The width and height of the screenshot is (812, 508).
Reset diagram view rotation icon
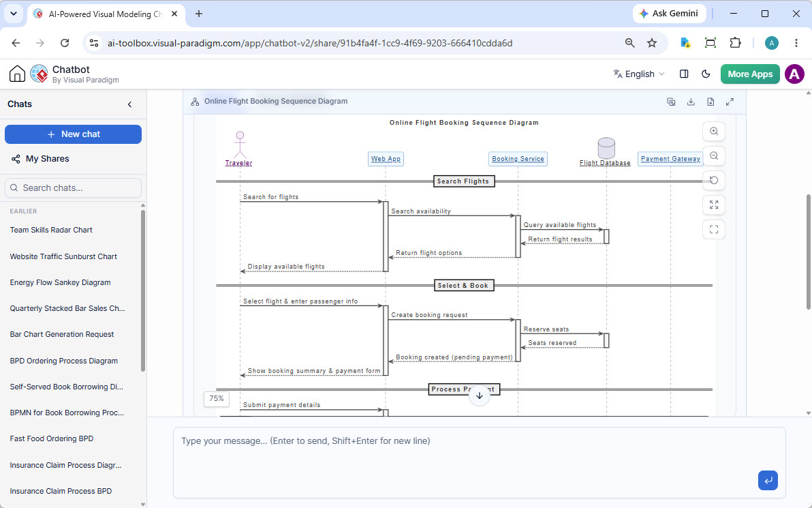(714, 181)
